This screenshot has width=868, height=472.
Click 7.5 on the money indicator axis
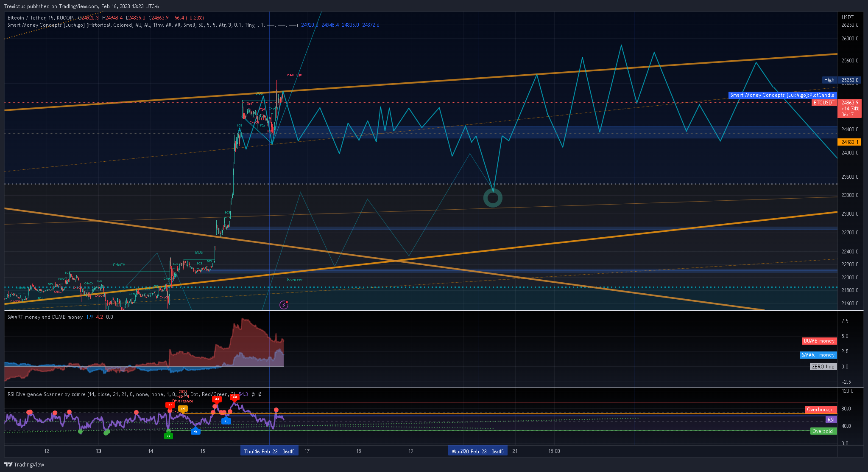coord(845,321)
